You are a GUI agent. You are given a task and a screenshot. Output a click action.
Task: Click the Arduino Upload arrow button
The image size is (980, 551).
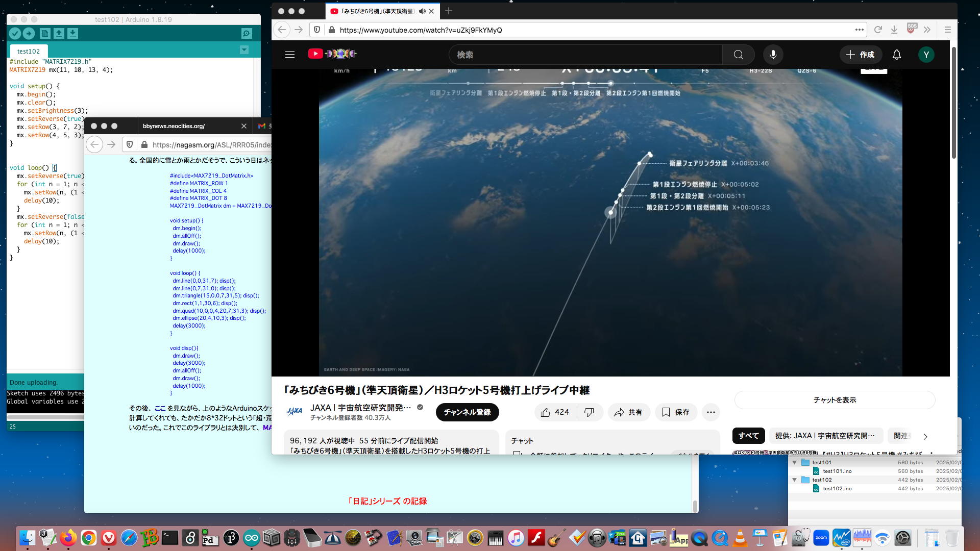(29, 34)
